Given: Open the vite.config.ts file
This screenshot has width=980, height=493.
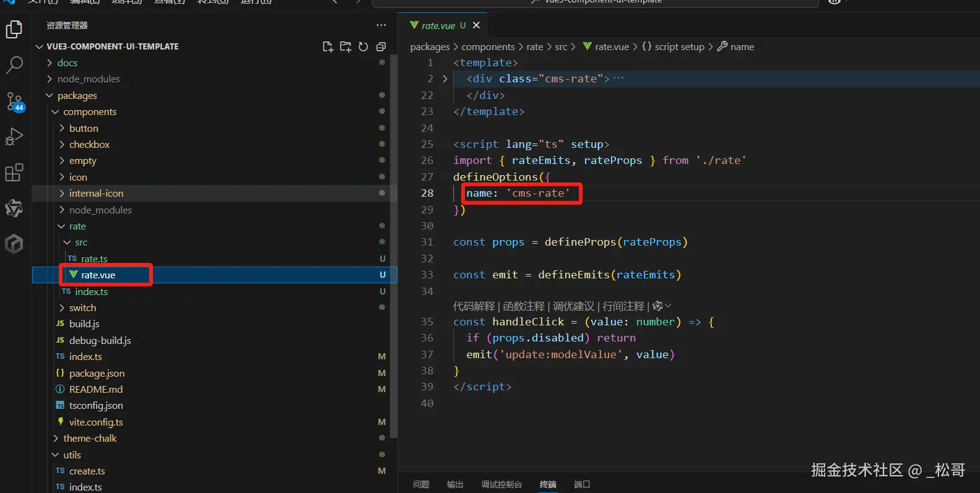Looking at the screenshot, I should (96, 422).
